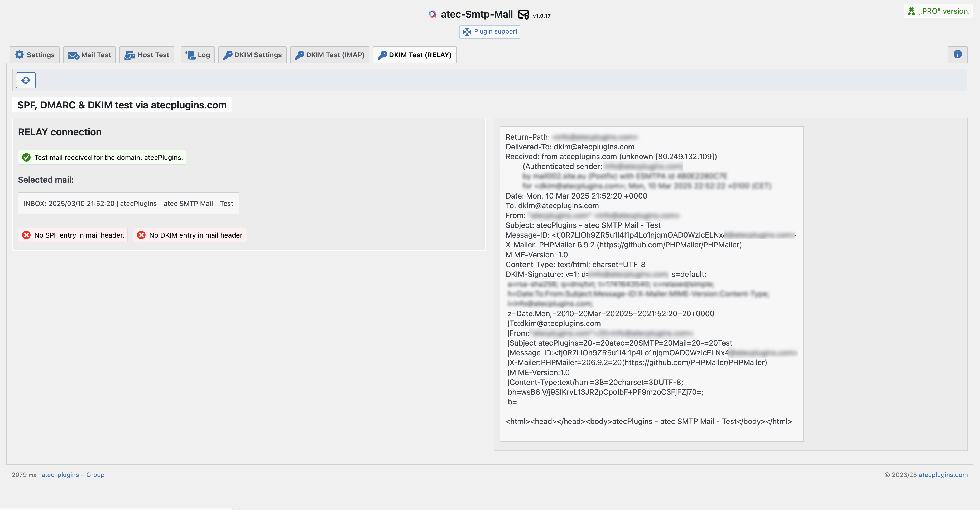Click the atec-Smtp-Mail logo icon

(432, 14)
